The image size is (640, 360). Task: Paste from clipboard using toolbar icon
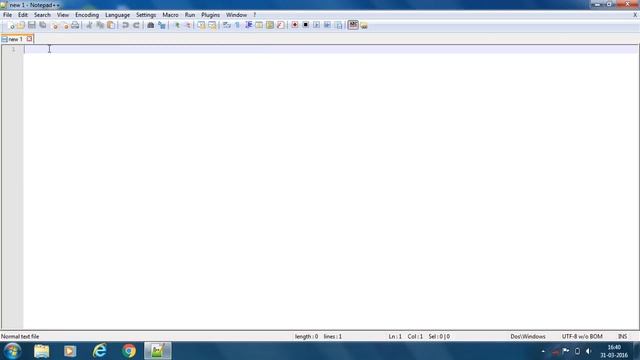click(x=111, y=25)
